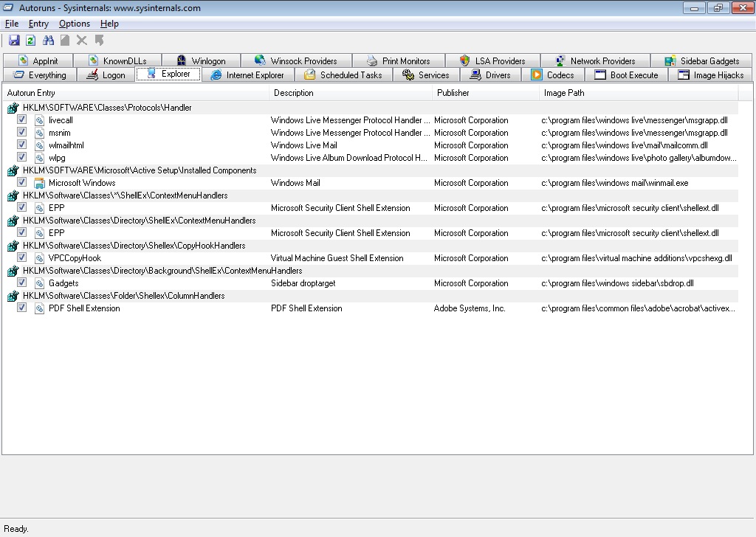The height and width of the screenshot is (537, 756).
Task: Click the Save toolbar icon
Action: pos(14,41)
